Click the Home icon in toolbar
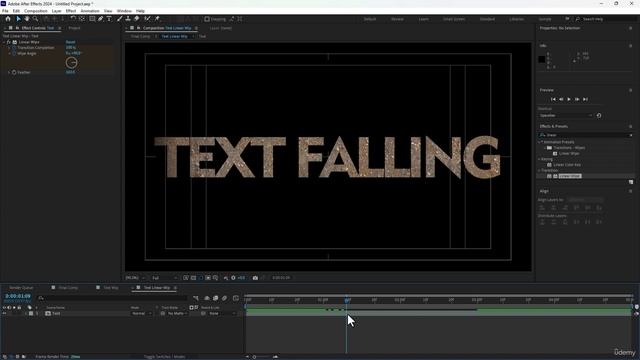The width and height of the screenshot is (640, 360). pos(8,19)
